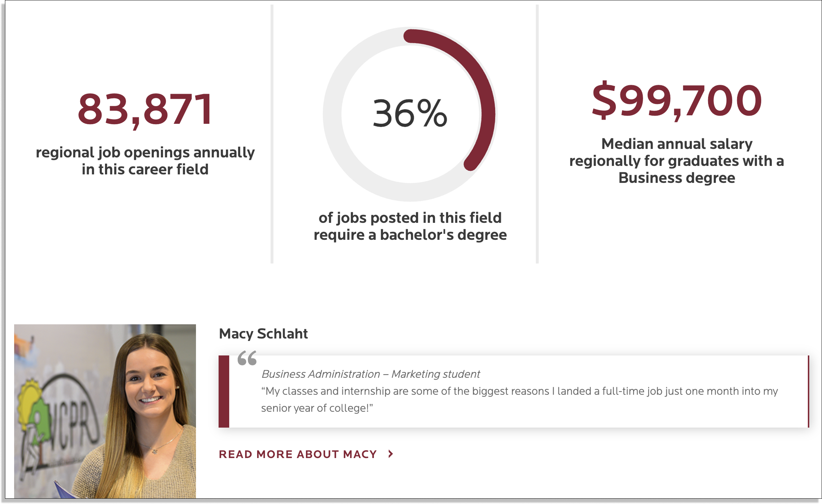The image size is (822, 504).
Task: Click the divider between percent and salary stats
Action: pos(537,134)
